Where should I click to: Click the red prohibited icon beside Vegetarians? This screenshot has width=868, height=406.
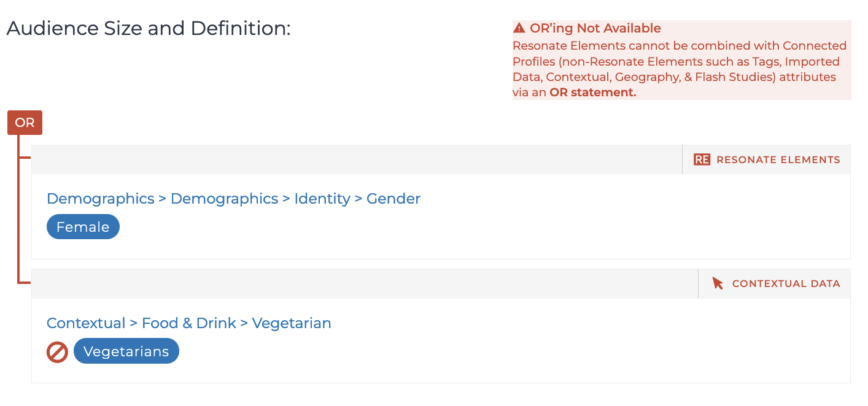pos(57,352)
